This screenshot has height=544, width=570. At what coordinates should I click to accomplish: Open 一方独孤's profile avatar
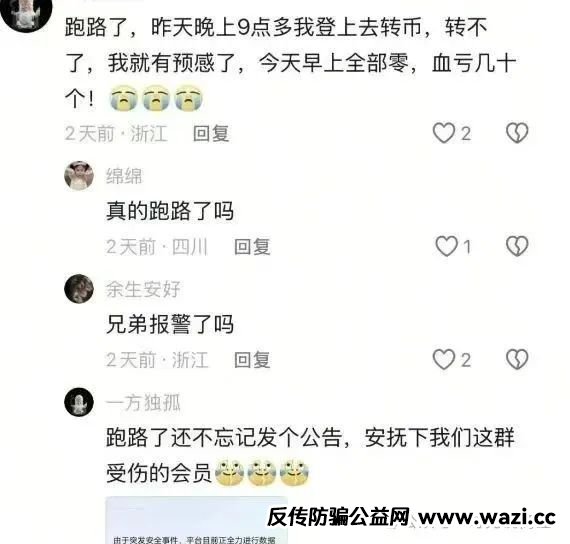coord(79,402)
